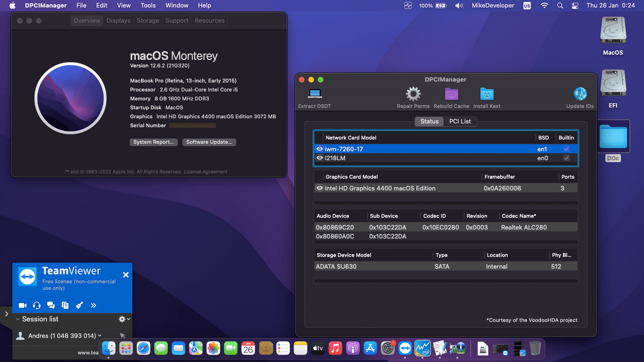
Task: Open Safari from the Dock
Action: coord(144,348)
